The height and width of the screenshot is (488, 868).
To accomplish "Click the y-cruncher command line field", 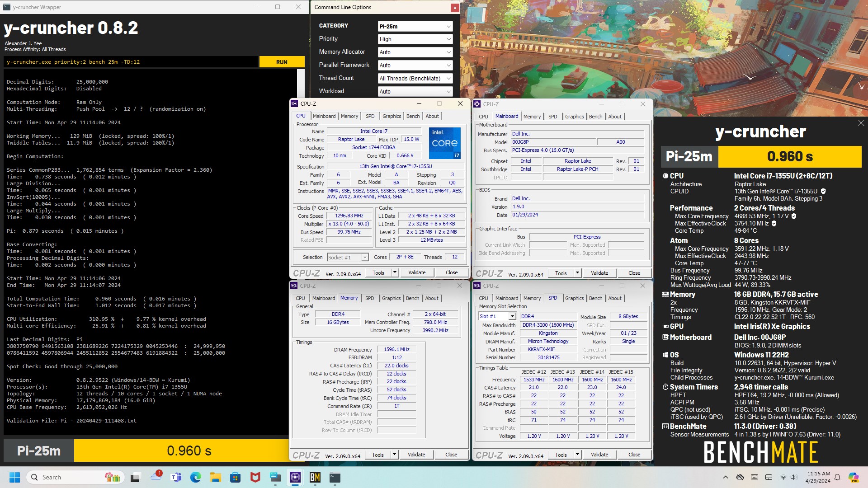I will click(131, 62).
